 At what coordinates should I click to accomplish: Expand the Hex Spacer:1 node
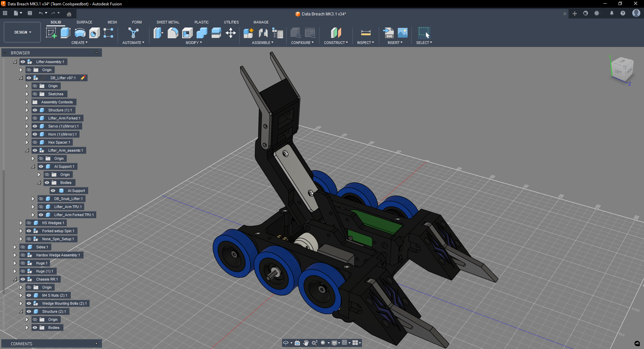click(27, 142)
